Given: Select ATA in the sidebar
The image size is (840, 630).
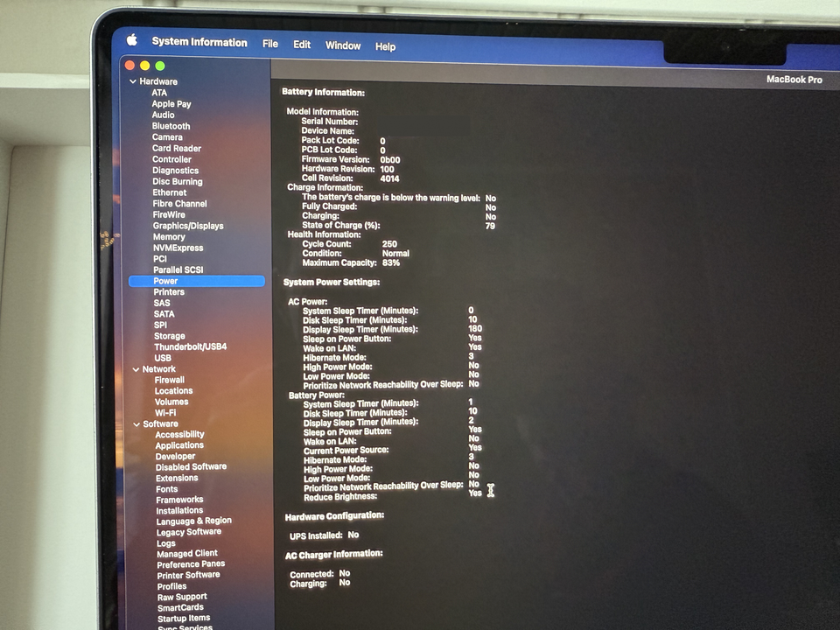Looking at the screenshot, I should [x=159, y=93].
